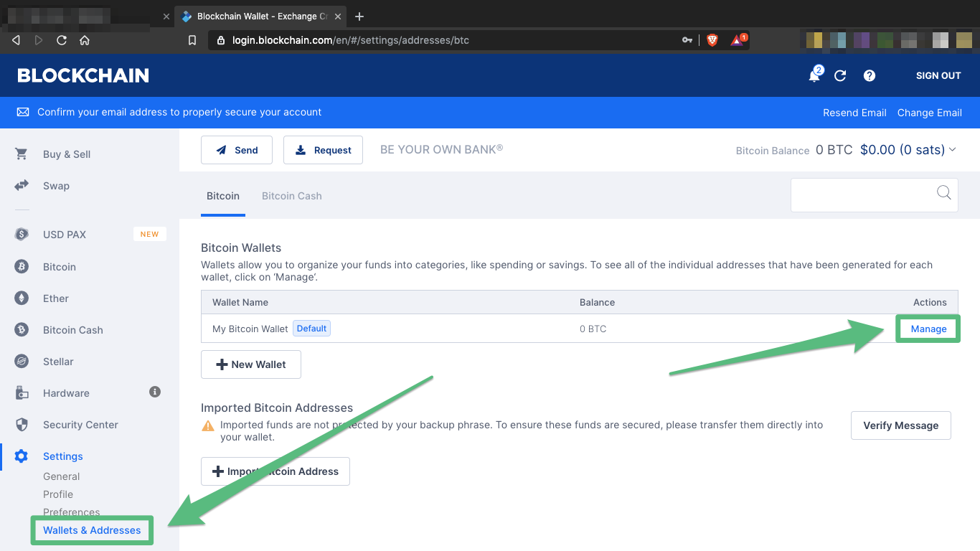Viewport: 980px width, 551px height.
Task: Click the Import Bitcoin Address button
Action: pyautogui.click(x=275, y=471)
